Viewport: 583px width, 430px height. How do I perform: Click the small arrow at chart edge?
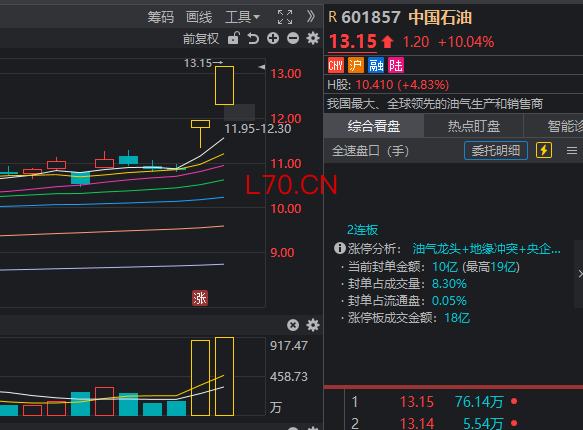(262, 67)
